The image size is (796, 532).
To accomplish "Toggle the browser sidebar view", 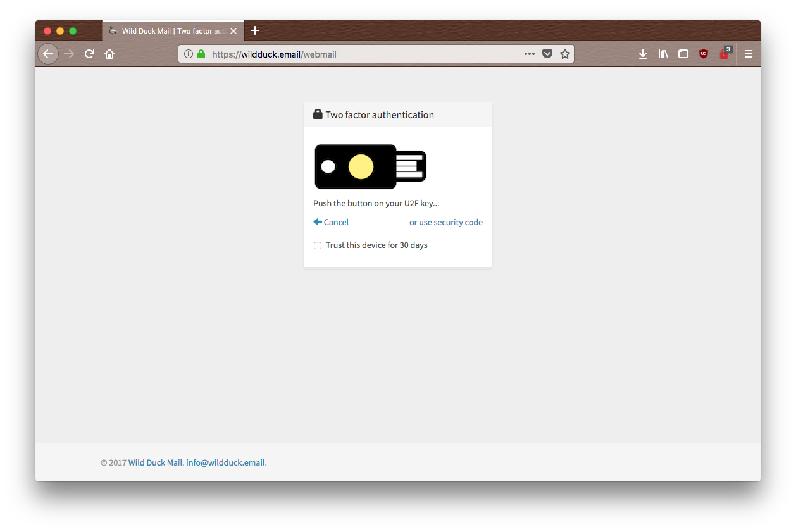I will point(683,54).
